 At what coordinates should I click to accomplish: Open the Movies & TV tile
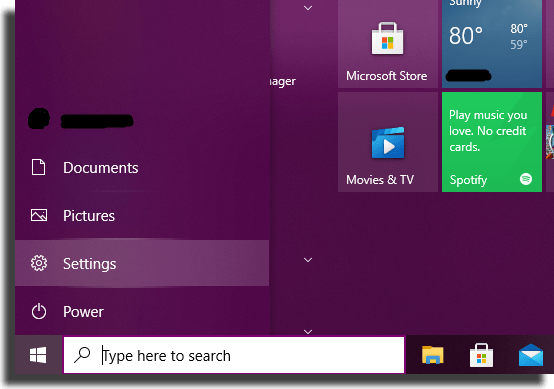point(388,142)
